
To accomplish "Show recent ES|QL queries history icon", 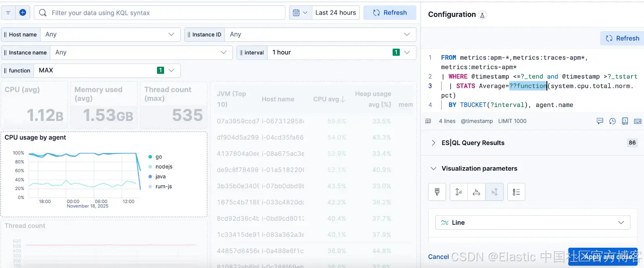I will [612, 121].
